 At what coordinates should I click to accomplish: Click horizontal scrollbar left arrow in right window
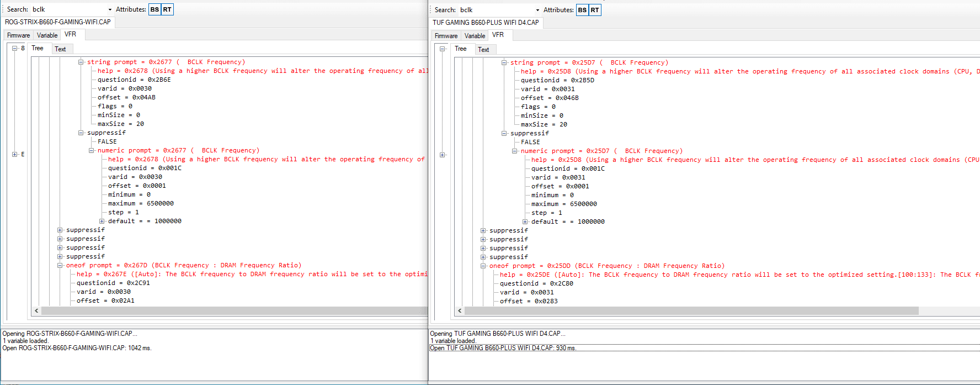[x=460, y=311]
